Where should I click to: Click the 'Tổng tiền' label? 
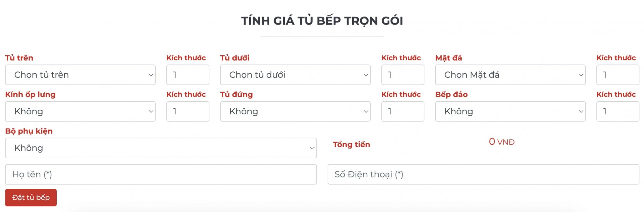click(351, 145)
